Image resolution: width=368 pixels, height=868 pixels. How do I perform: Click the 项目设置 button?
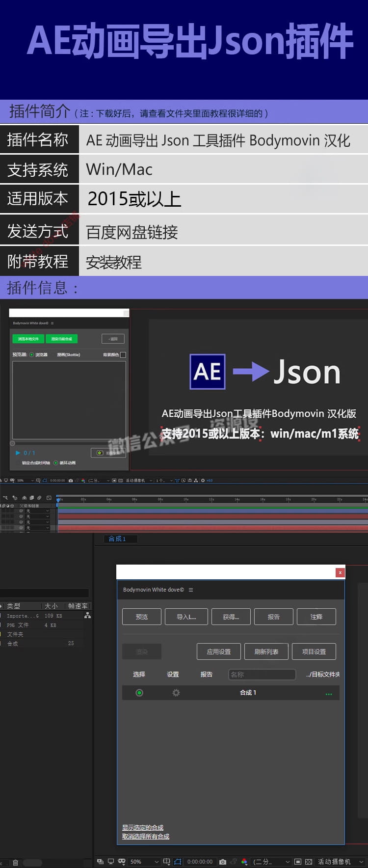pyautogui.click(x=314, y=651)
